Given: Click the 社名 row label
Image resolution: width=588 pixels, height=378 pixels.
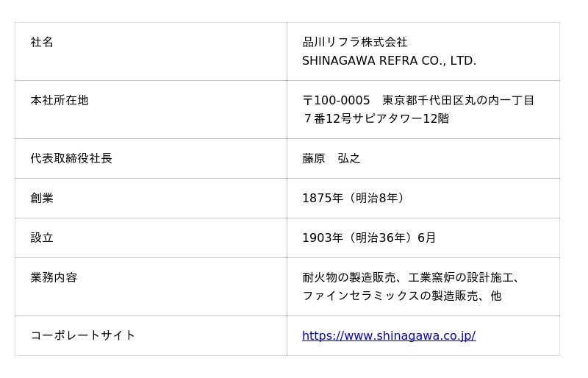Looking at the screenshot, I should 42,43.
